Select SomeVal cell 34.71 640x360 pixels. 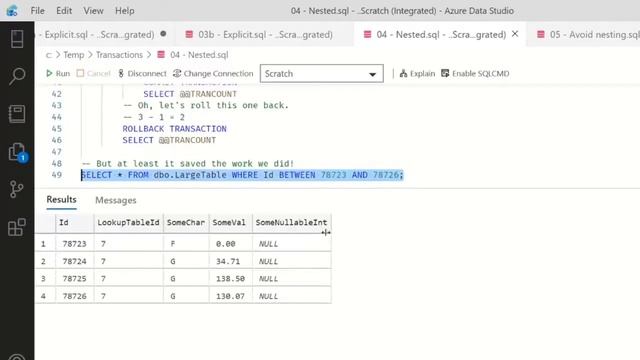[230, 261]
